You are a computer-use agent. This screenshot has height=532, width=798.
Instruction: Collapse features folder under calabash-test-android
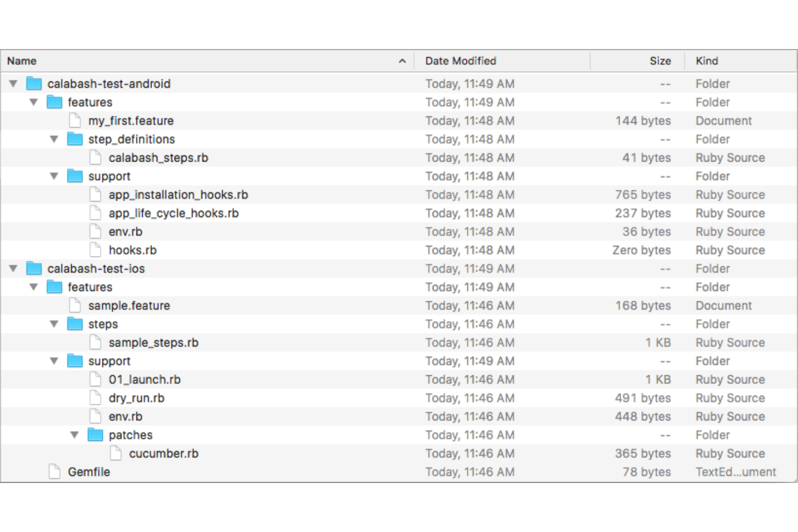[34, 102]
